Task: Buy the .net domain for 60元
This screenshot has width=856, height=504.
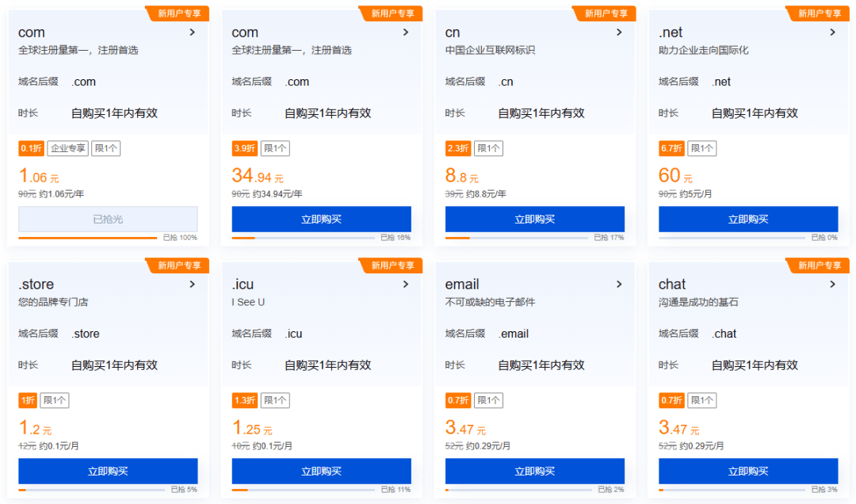Action: coord(747,220)
